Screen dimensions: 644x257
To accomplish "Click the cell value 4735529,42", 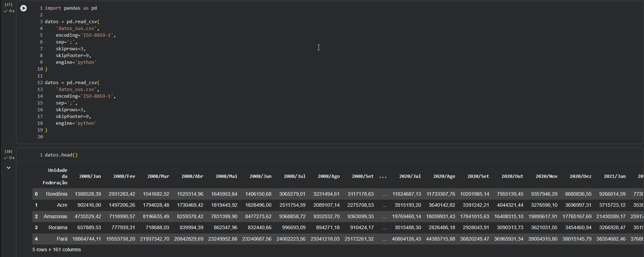I will (88, 216).
